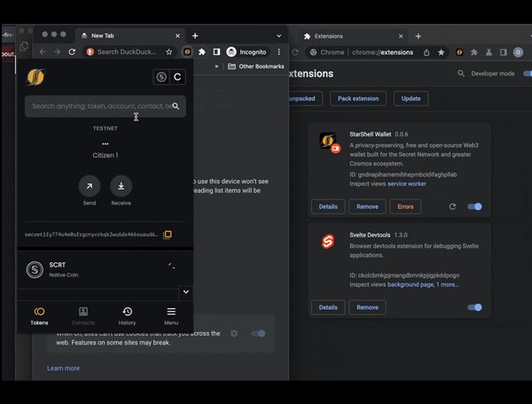Copy the secret address using the copy icon
Viewport: 532px width, 404px height.
point(168,235)
